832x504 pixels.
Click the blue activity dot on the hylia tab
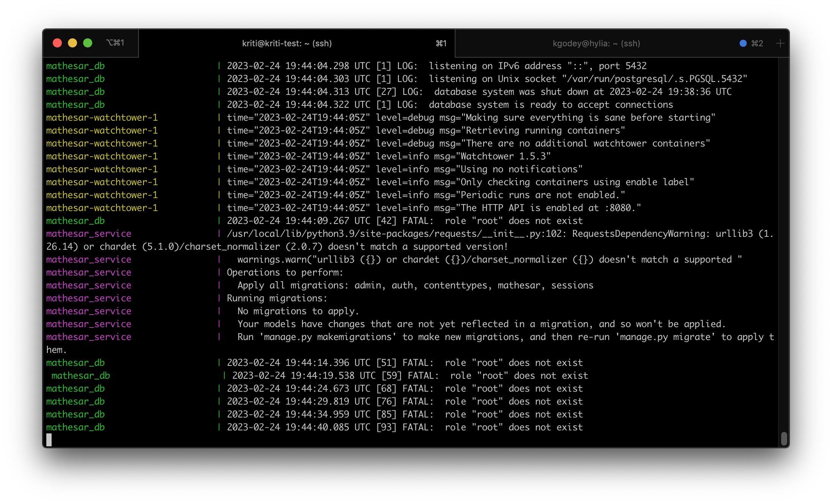point(743,43)
